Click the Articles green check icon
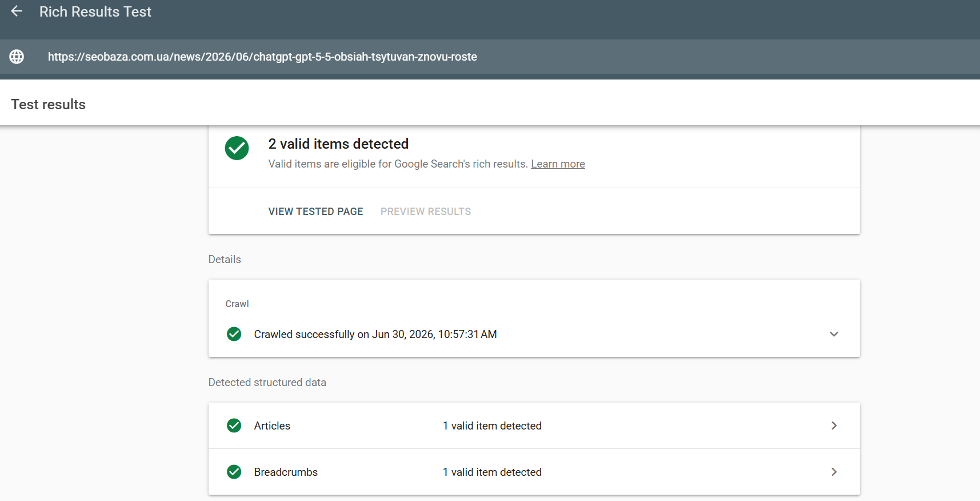Screen dimensions: 980x501 pos(234,426)
